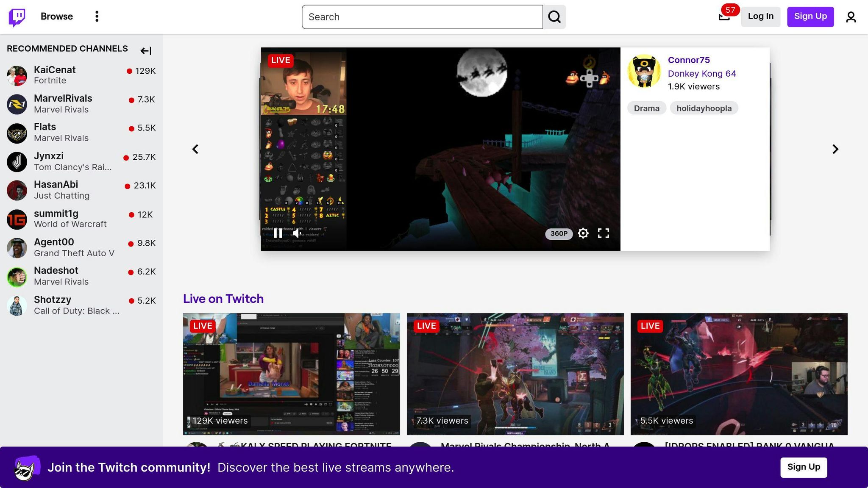Click the magnifier search button

(554, 17)
